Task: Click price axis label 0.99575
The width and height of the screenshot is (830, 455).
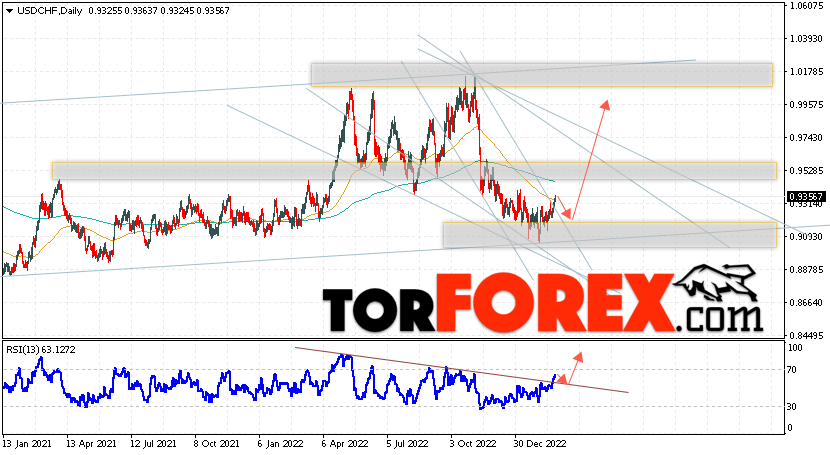Action: click(x=807, y=105)
